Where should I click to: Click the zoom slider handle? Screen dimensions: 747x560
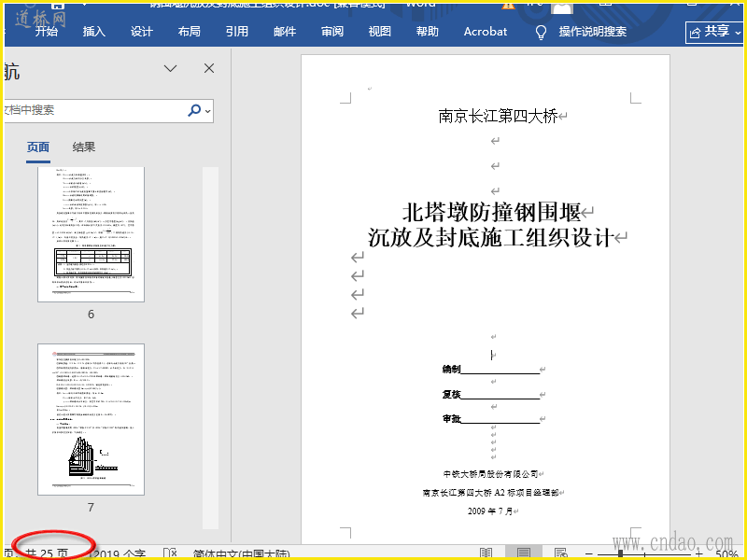point(619,553)
